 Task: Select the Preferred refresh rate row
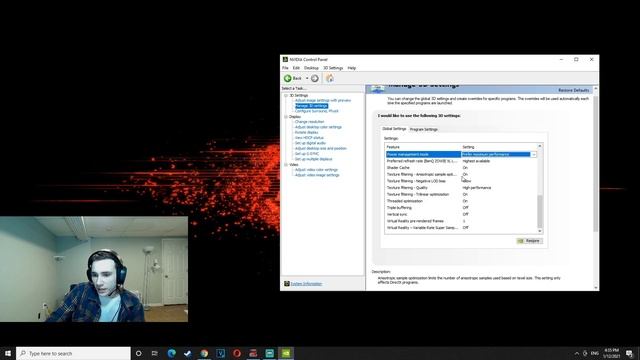click(461, 161)
